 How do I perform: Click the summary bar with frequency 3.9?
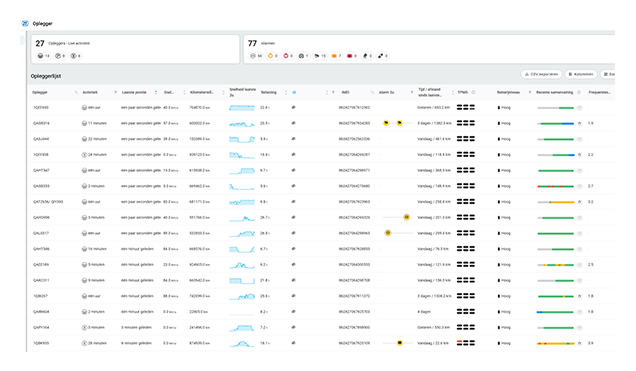(x=556, y=343)
